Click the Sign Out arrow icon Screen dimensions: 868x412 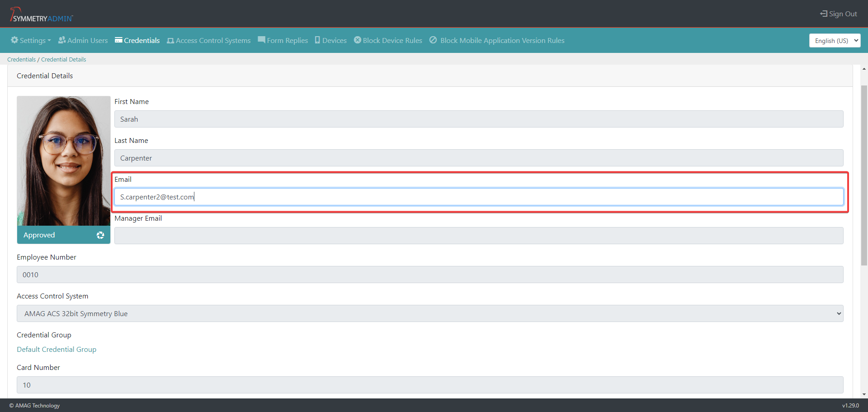pyautogui.click(x=824, y=14)
